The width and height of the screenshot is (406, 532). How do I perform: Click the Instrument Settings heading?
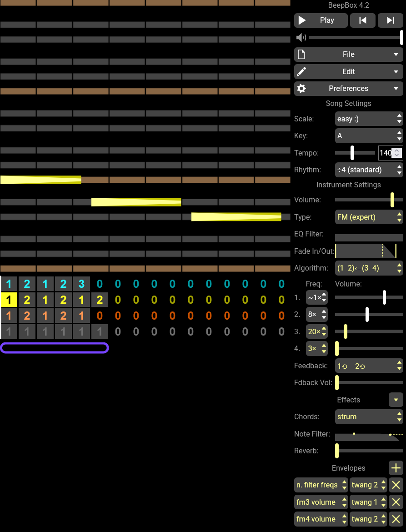[349, 185]
